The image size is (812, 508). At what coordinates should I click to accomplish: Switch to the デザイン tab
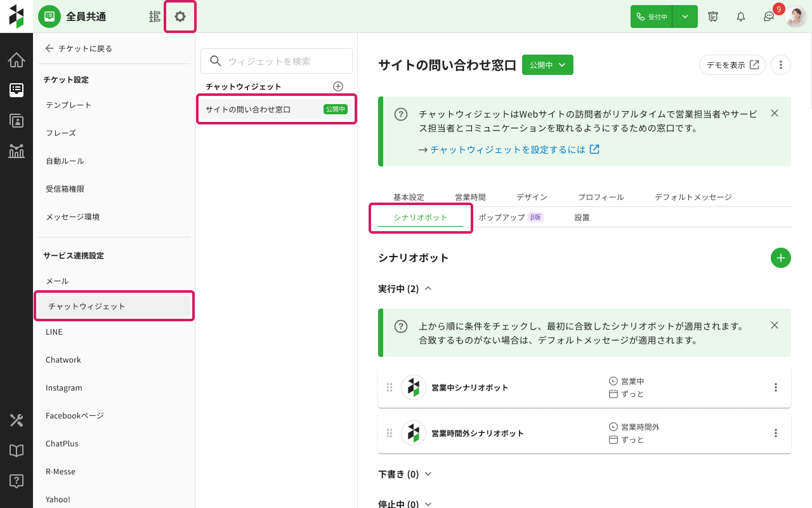[x=532, y=197]
